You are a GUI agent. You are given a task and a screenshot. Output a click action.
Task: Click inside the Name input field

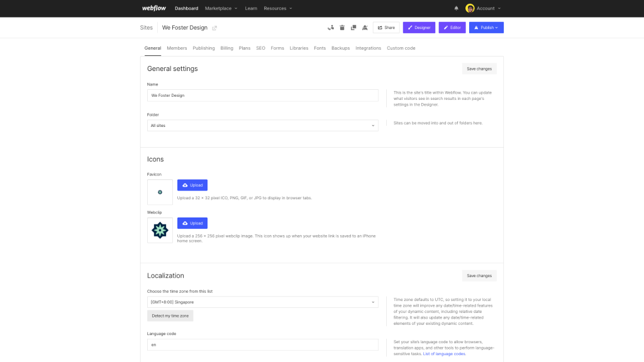click(x=262, y=95)
